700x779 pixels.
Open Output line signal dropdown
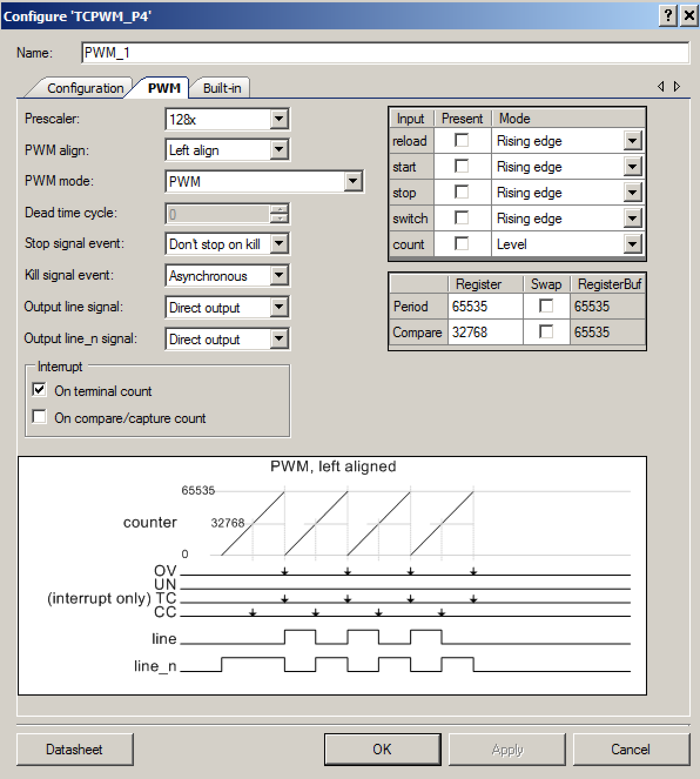[x=279, y=307]
